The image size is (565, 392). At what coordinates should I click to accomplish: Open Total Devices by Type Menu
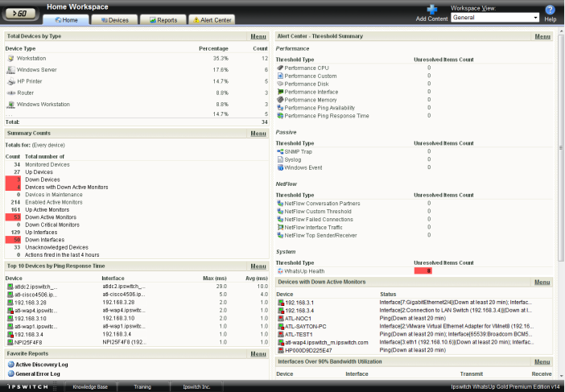click(258, 36)
